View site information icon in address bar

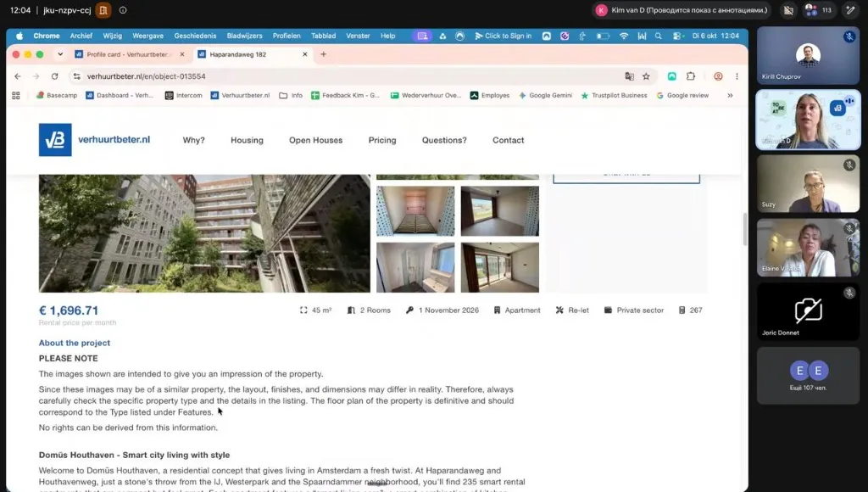pos(76,76)
